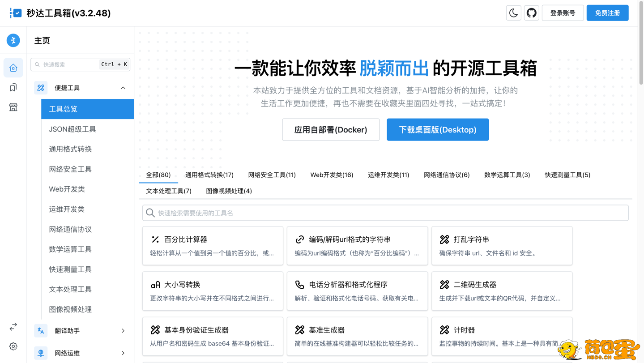Click the 百分比计算器 card title
644x363 pixels.
point(186,239)
